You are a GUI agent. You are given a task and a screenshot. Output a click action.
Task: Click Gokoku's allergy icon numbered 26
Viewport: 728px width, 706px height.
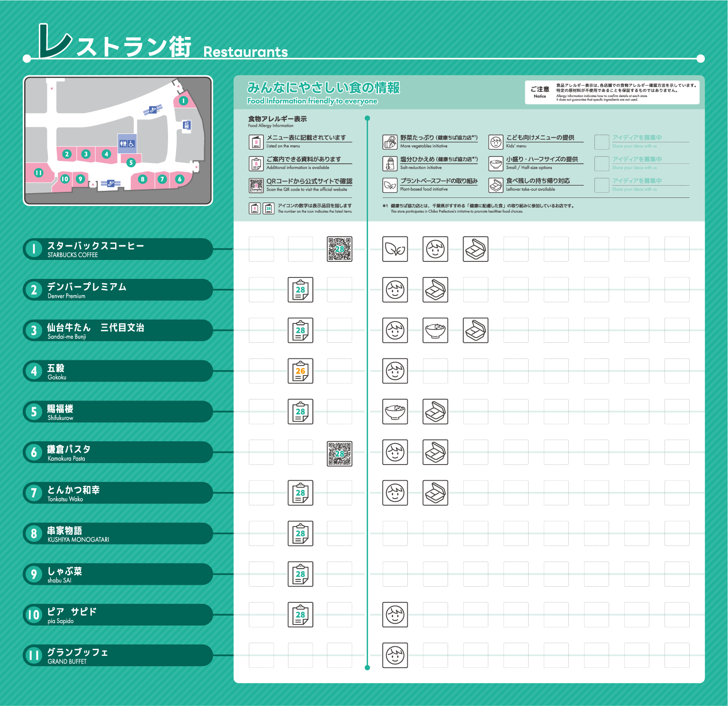(300, 371)
